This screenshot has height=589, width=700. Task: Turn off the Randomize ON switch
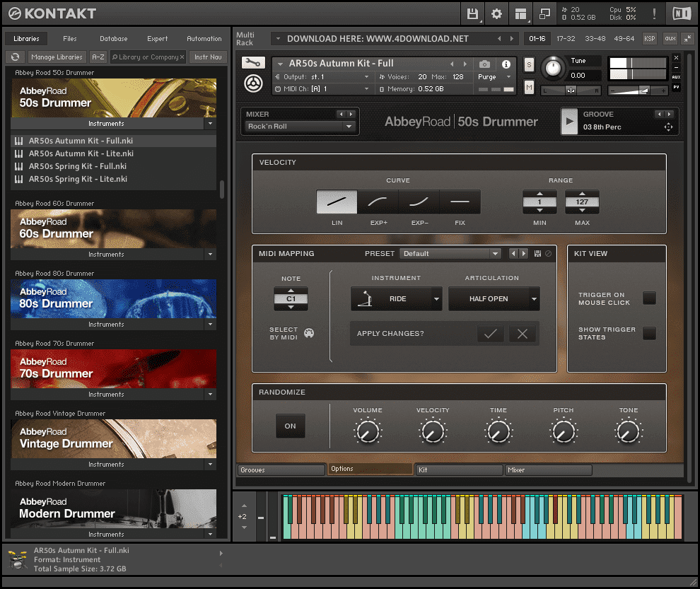click(290, 426)
